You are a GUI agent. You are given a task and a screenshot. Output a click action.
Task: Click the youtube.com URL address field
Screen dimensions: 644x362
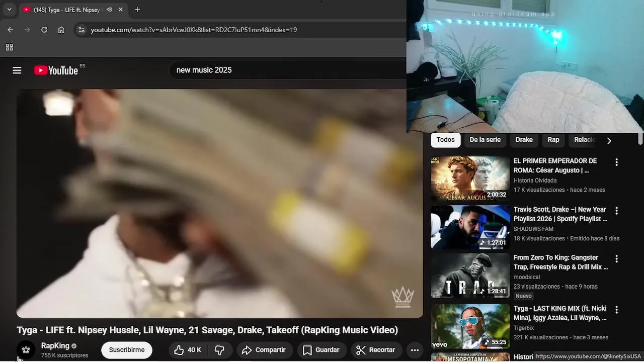pyautogui.click(x=194, y=30)
